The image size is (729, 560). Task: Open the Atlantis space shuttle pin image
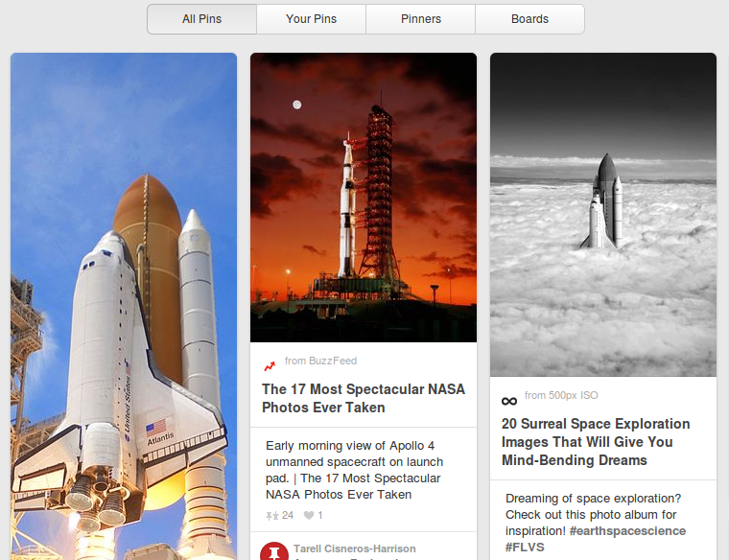[124, 306]
